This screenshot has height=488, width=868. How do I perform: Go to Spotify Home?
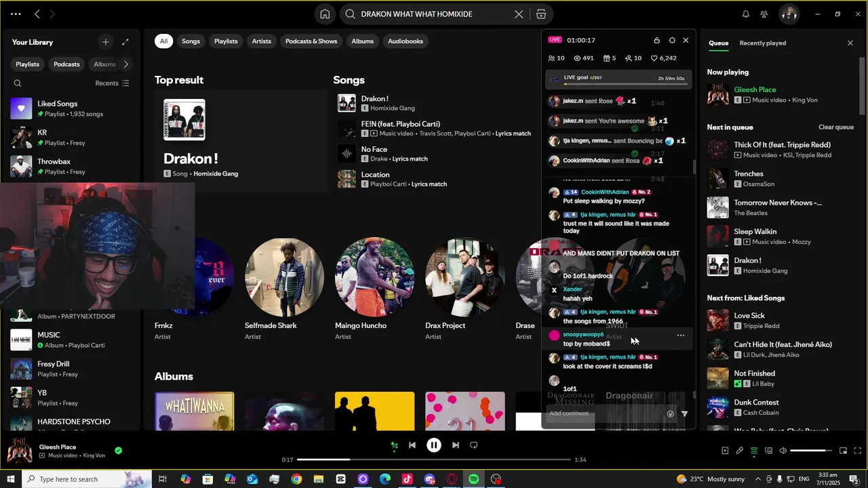[325, 14]
